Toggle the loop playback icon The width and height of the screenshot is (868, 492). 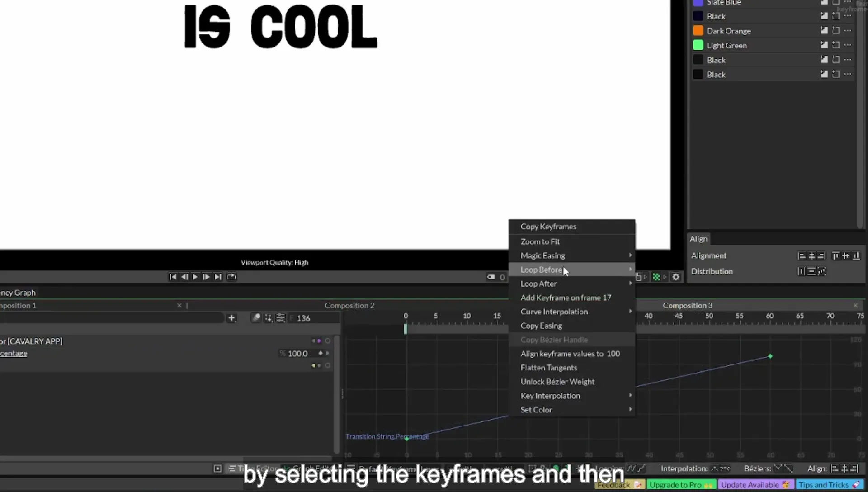(231, 277)
